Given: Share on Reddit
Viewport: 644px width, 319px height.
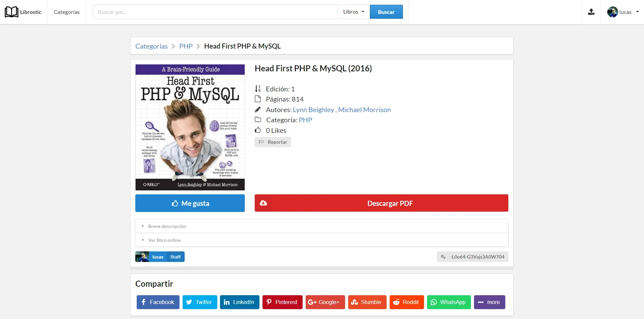Looking at the screenshot, I should [407, 302].
